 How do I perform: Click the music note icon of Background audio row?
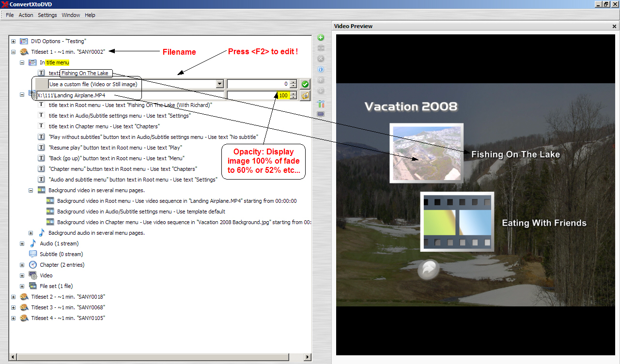click(x=42, y=233)
